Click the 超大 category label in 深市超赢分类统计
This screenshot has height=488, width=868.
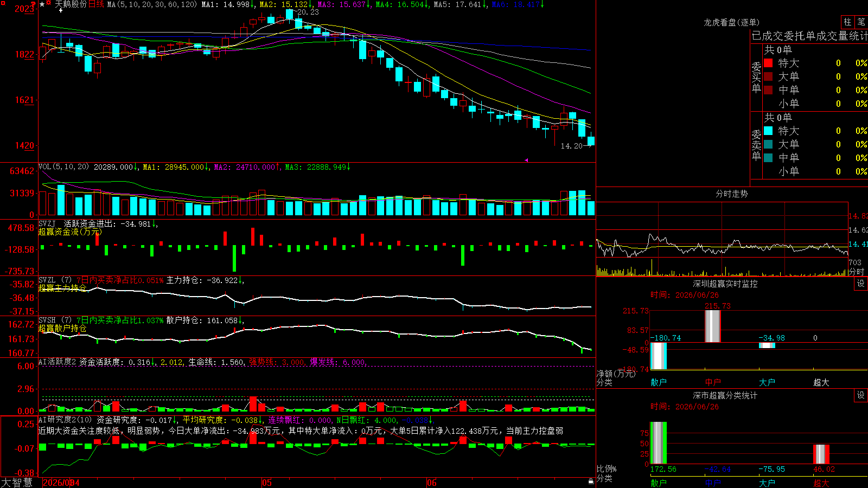coord(821,483)
